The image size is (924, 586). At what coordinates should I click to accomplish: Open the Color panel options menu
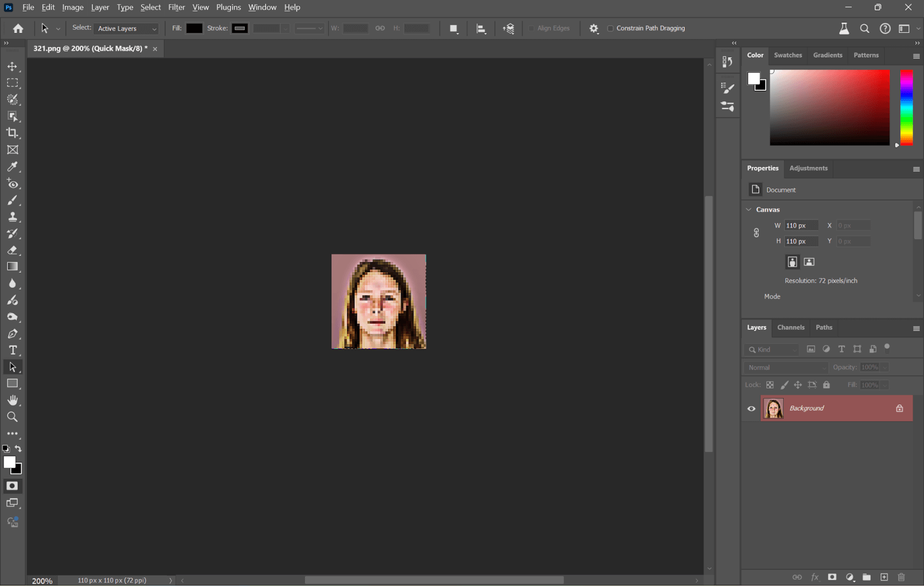coord(916,56)
